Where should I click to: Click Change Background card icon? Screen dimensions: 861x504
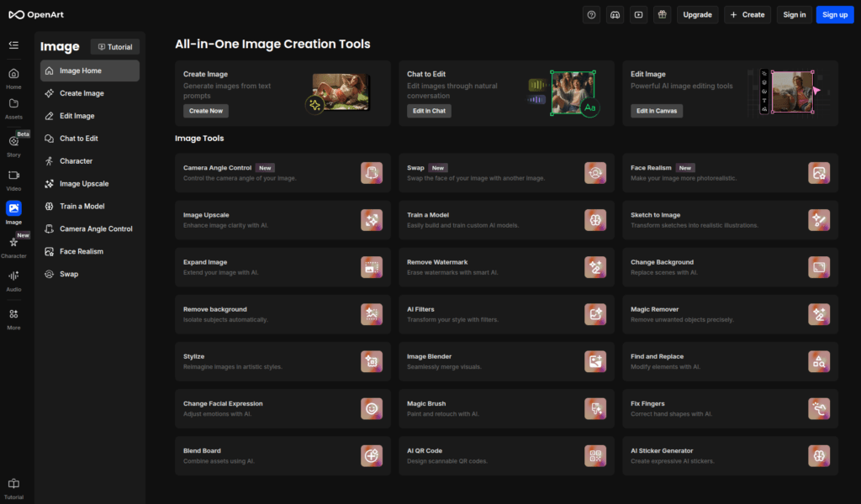tap(819, 267)
